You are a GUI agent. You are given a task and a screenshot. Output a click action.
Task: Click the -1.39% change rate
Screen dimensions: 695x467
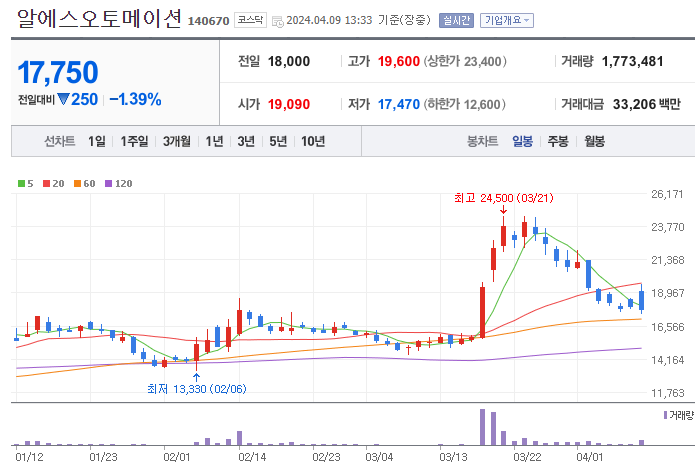point(135,99)
